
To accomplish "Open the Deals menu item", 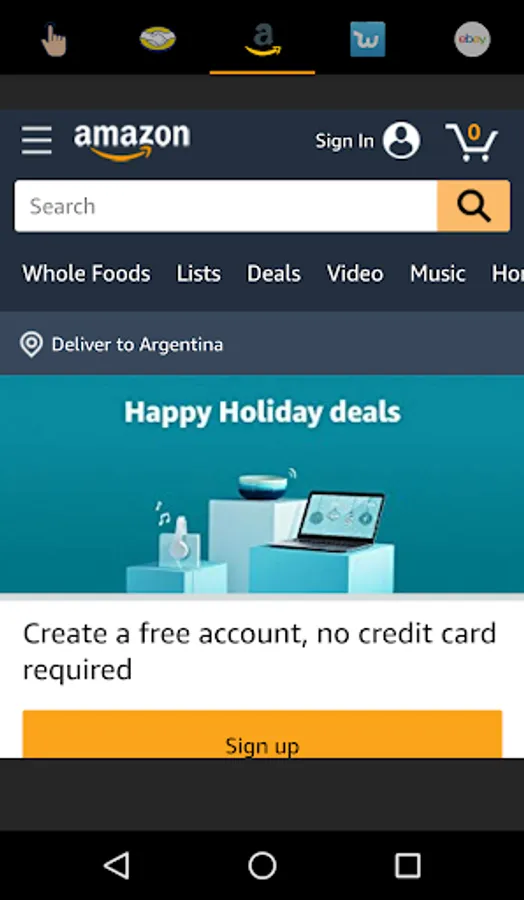I will (x=274, y=273).
